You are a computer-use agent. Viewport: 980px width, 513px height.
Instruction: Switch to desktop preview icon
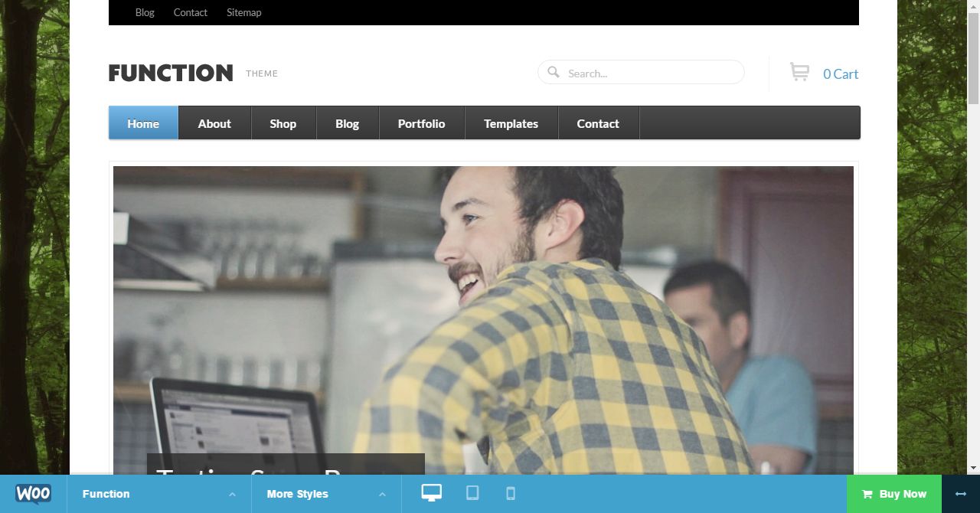click(431, 493)
